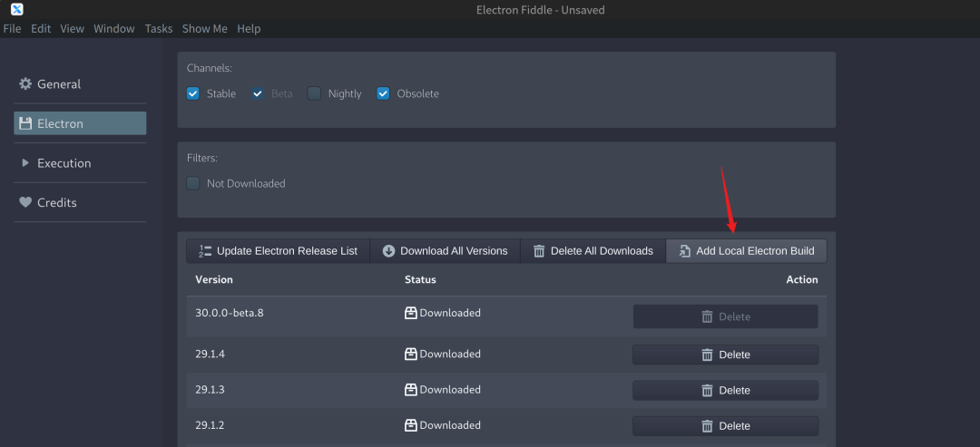Click the Version column header
Screen dimensions: 980x447
tap(214, 279)
